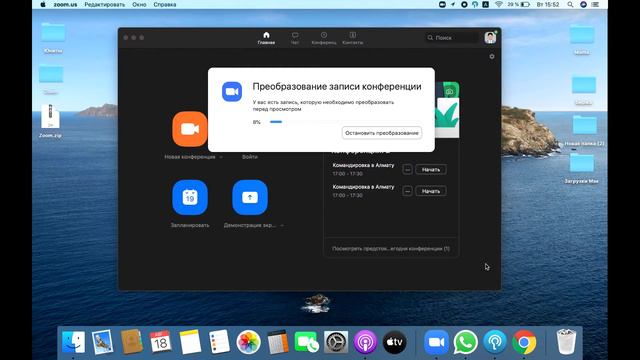Image resolution: width=640 pixels, height=360 pixels.
Task: Open Podcasts from the Dock
Action: point(365,342)
